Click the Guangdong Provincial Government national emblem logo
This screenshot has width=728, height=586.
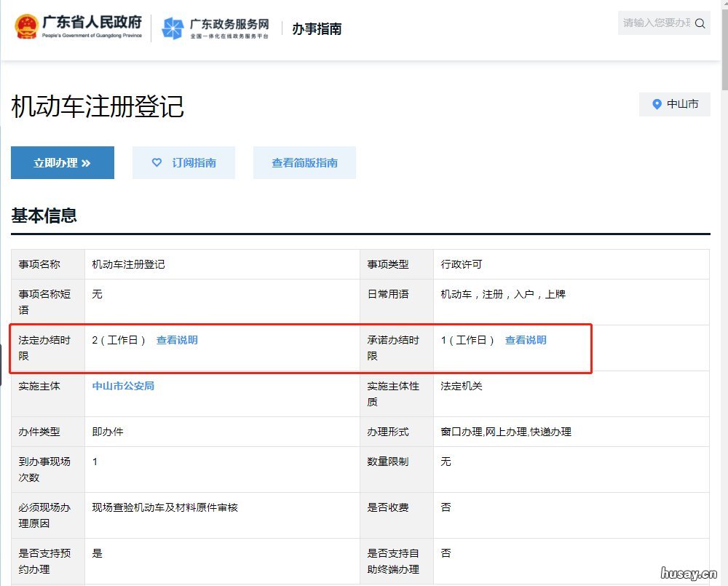(x=26, y=26)
